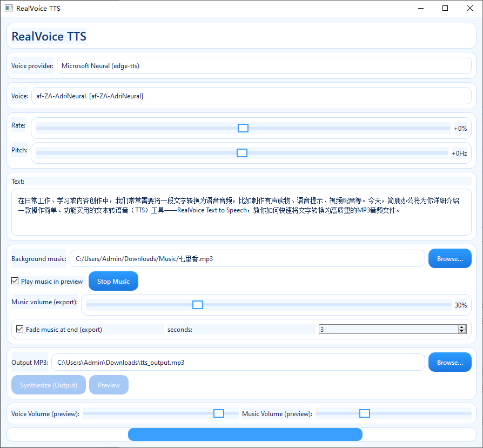Click the Rate slider handle
This screenshot has width=483, height=448.
coord(243,128)
